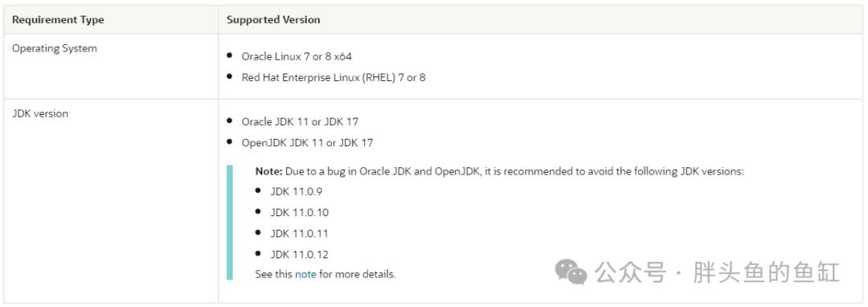Screen dimensions: 868x307
Task: Click the Operating System row label
Action: point(55,48)
